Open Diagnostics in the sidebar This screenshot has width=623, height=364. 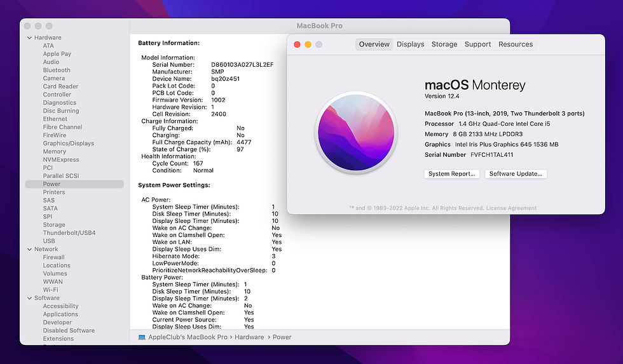(59, 103)
